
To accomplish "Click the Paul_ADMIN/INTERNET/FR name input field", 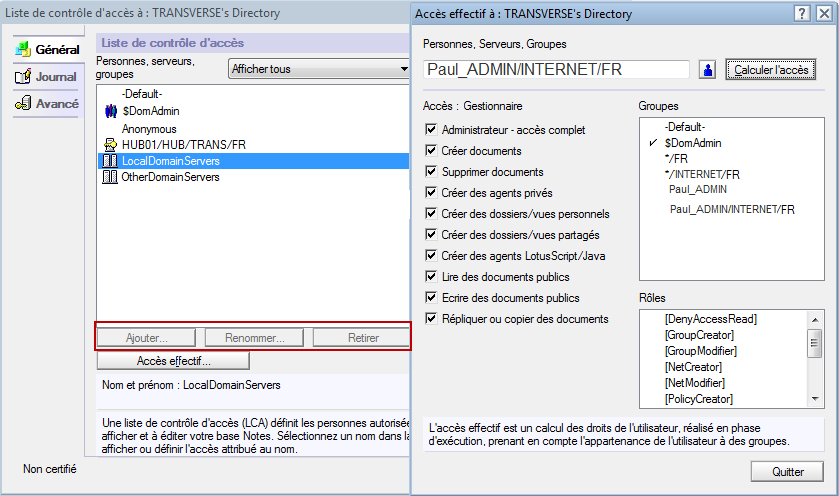I will (556, 70).
